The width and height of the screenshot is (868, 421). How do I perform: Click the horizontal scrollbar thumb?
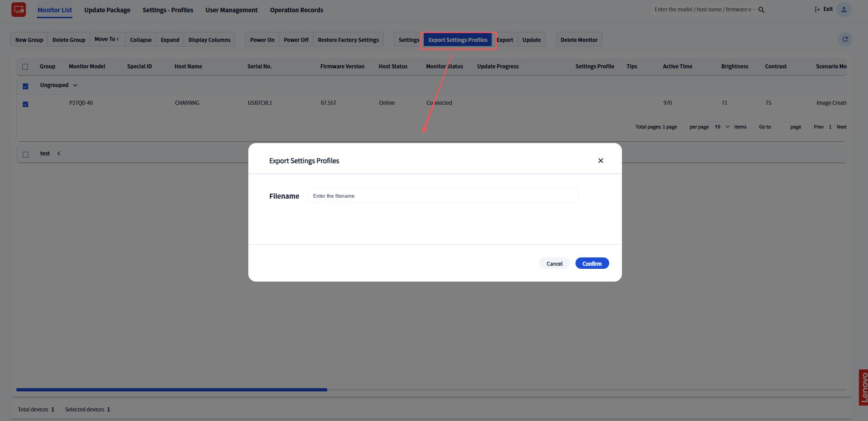(x=172, y=390)
